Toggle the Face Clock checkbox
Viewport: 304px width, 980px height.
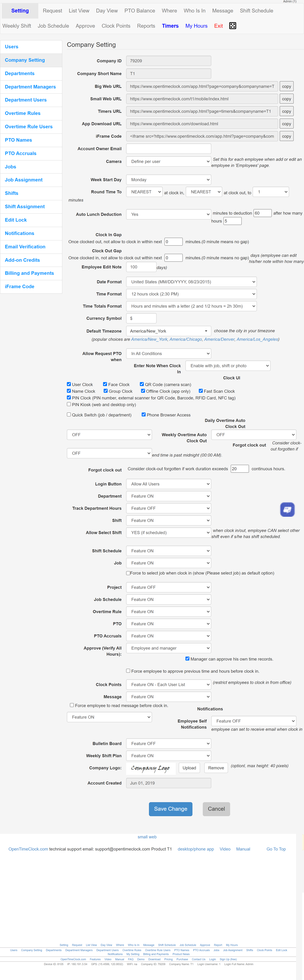click(x=105, y=384)
